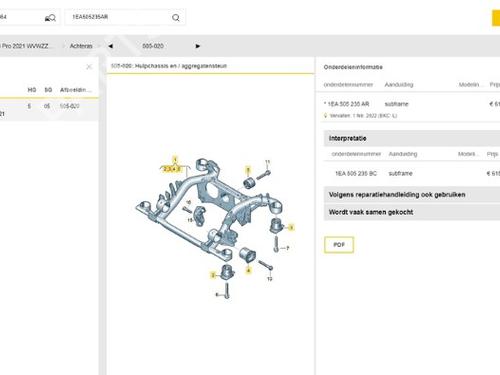
Task: Click the PDF button
Action: click(339, 245)
